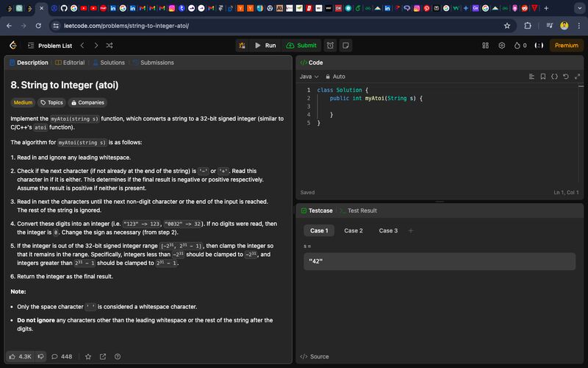This screenshot has height=368, width=588.
Task: Submit the solution
Action: coord(301,46)
